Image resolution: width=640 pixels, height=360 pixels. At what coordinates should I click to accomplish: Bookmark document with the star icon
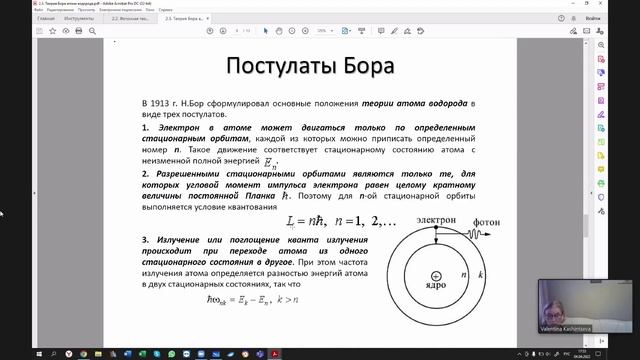[x=53, y=31]
